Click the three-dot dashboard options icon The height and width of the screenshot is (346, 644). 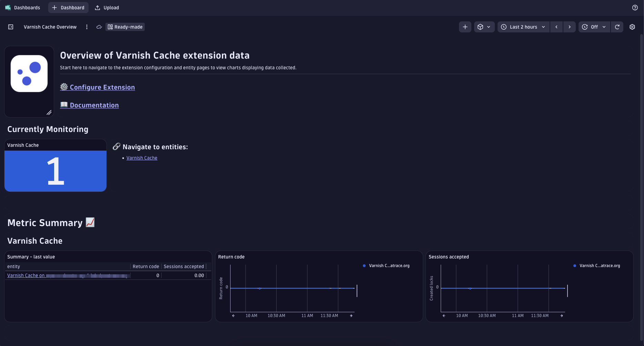tap(86, 27)
